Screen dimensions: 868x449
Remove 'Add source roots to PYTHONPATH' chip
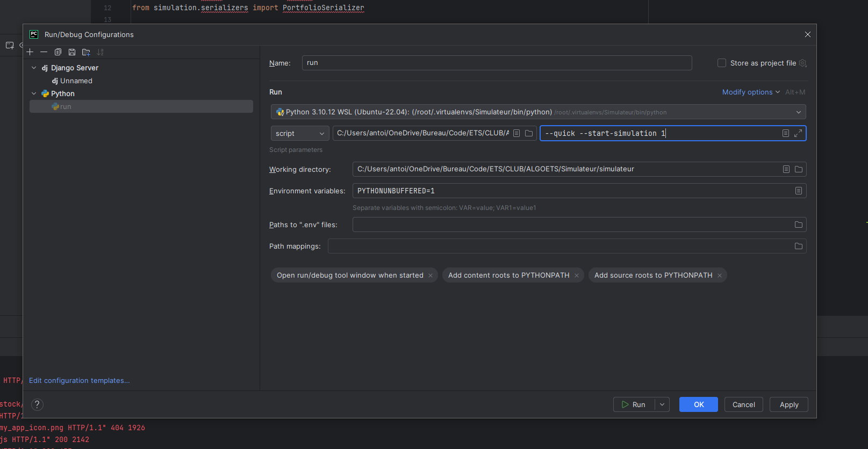[720, 276]
